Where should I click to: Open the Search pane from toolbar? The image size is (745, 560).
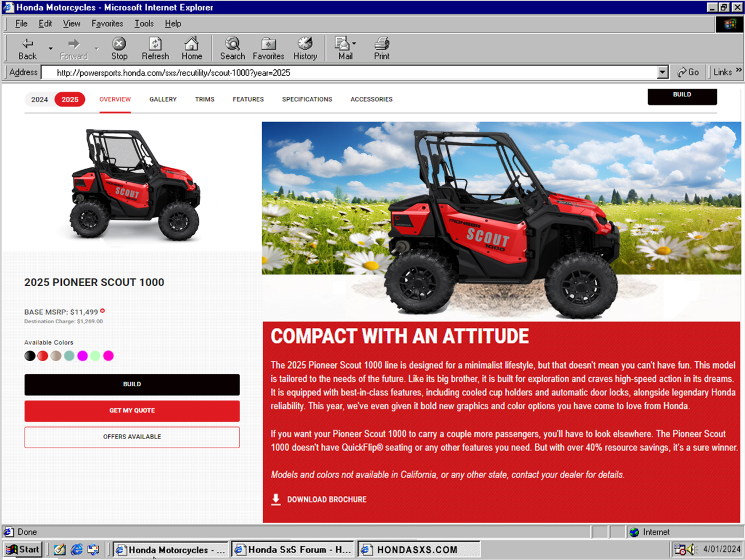(x=232, y=44)
